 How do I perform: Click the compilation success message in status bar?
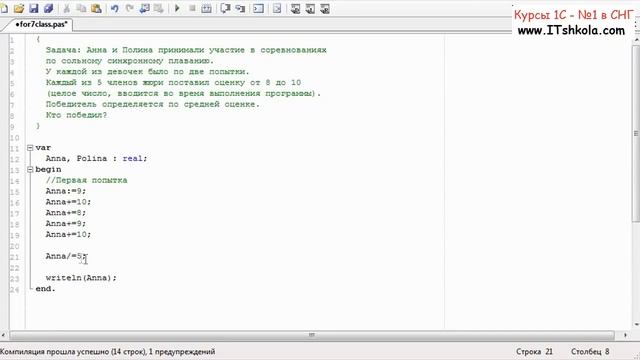click(x=107, y=351)
